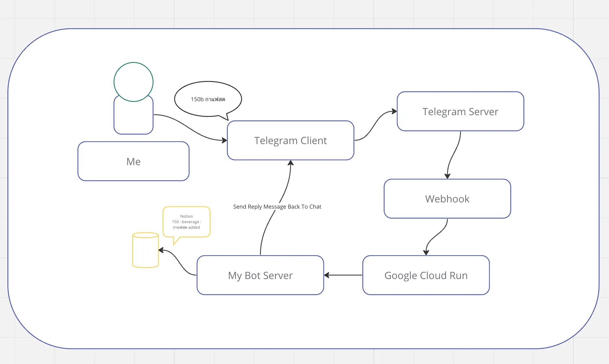The image size is (609, 364).
Task: Click arrowhead pointing into My Bot Server
Action: pos(327,275)
